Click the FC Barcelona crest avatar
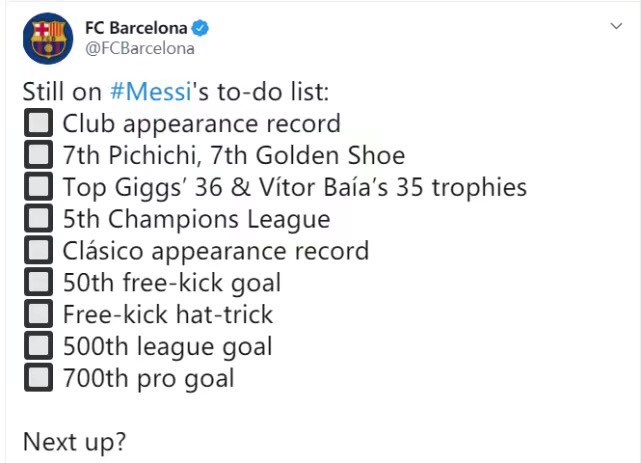The height and width of the screenshot is (463, 641). [46, 37]
